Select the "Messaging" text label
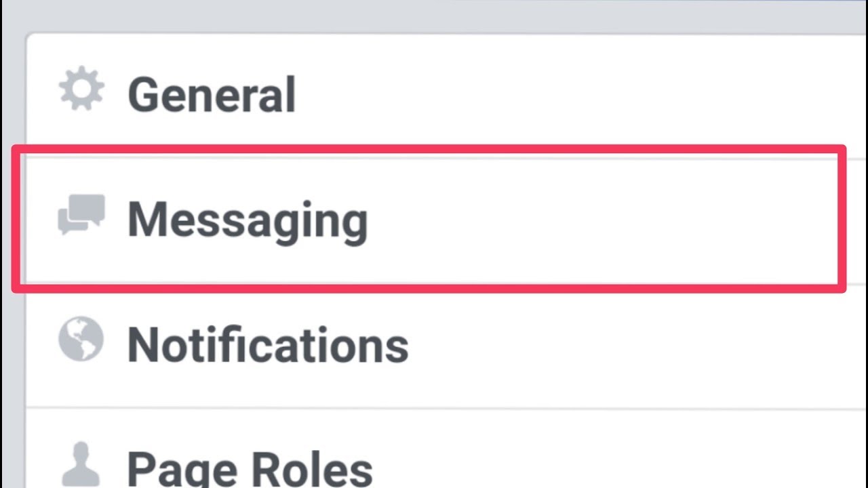 [x=248, y=220]
